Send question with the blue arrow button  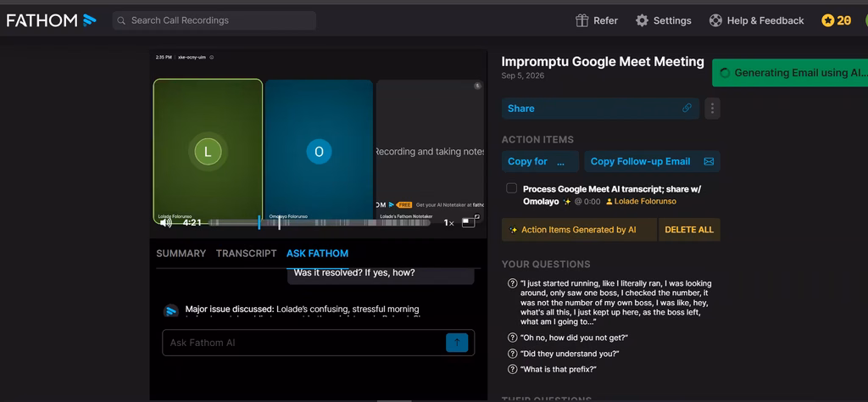[457, 343]
